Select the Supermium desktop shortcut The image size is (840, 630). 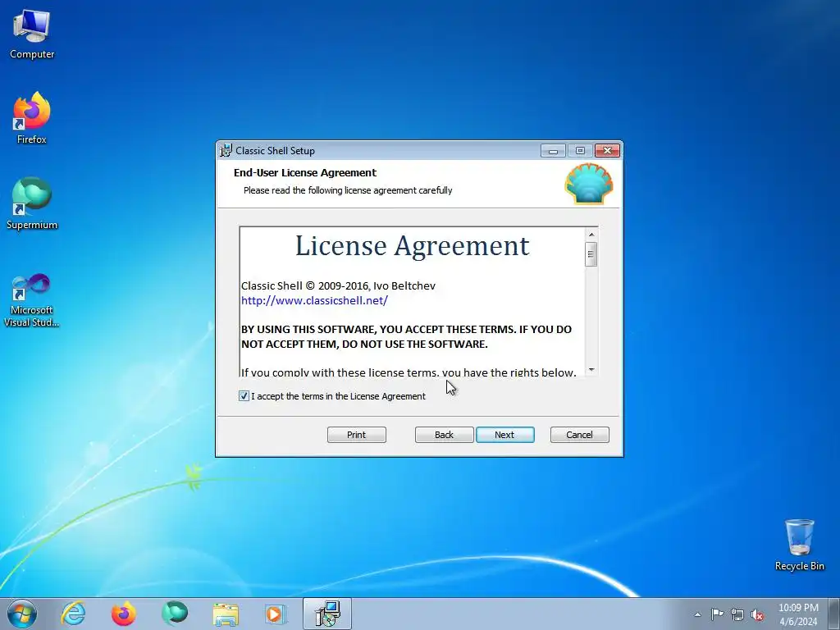[32, 203]
